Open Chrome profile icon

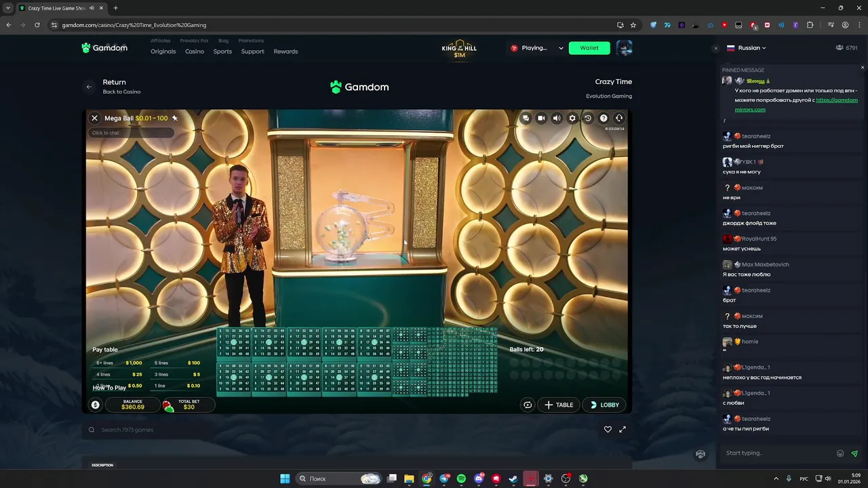(x=845, y=25)
